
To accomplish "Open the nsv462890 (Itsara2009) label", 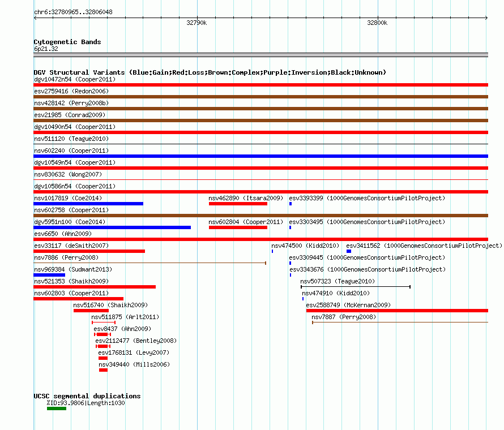I will (246, 198).
